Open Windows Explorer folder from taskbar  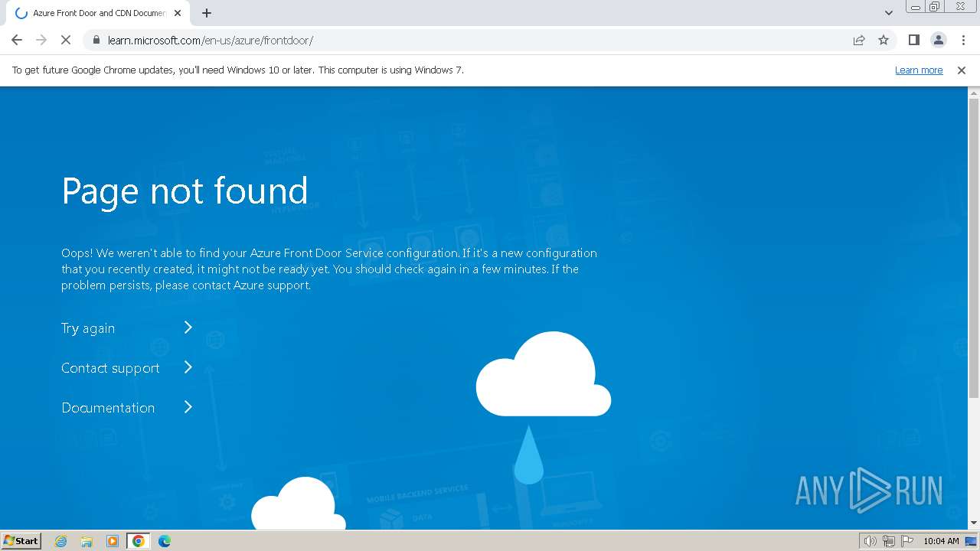click(x=87, y=541)
